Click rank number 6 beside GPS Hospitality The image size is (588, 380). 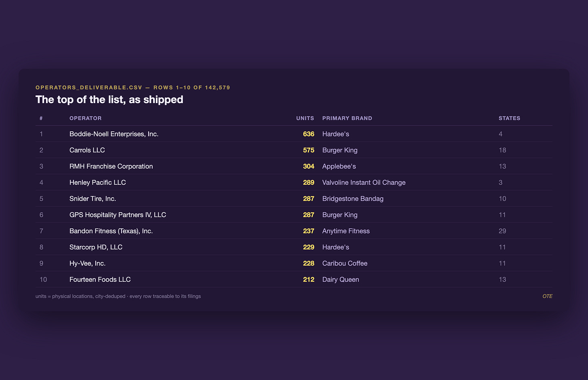coord(41,215)
